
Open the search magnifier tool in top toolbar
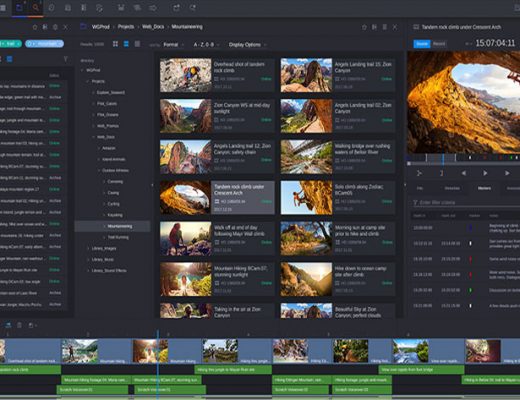pos(35,7)
